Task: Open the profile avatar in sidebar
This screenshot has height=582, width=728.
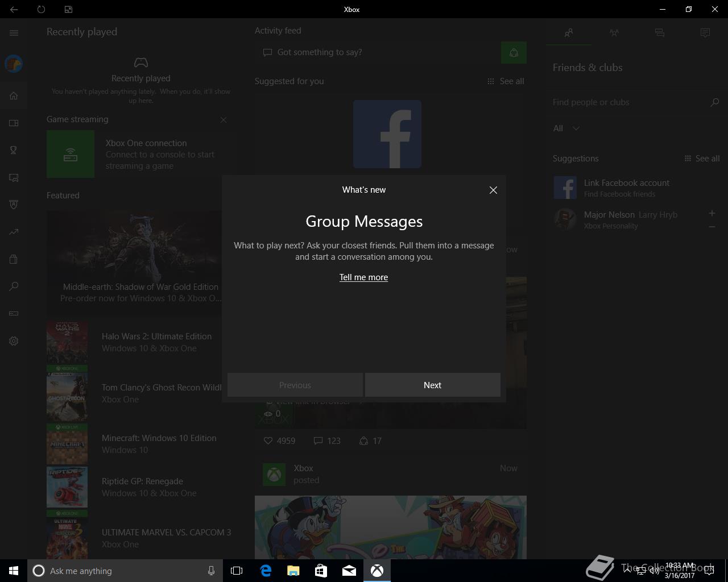Action: tap(14, 64)
